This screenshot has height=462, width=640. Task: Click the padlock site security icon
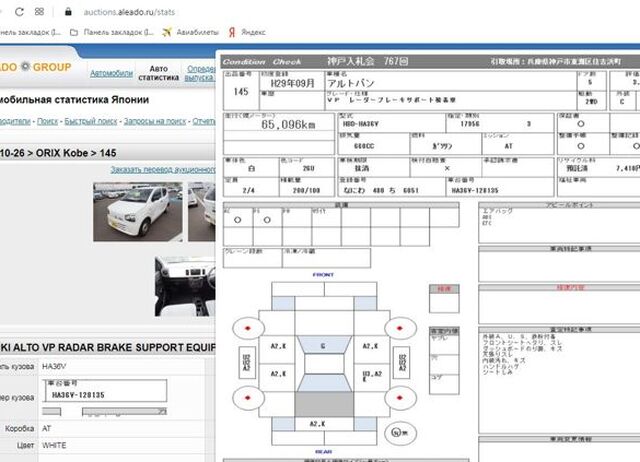pyautogui.click(x=68, y=12)
